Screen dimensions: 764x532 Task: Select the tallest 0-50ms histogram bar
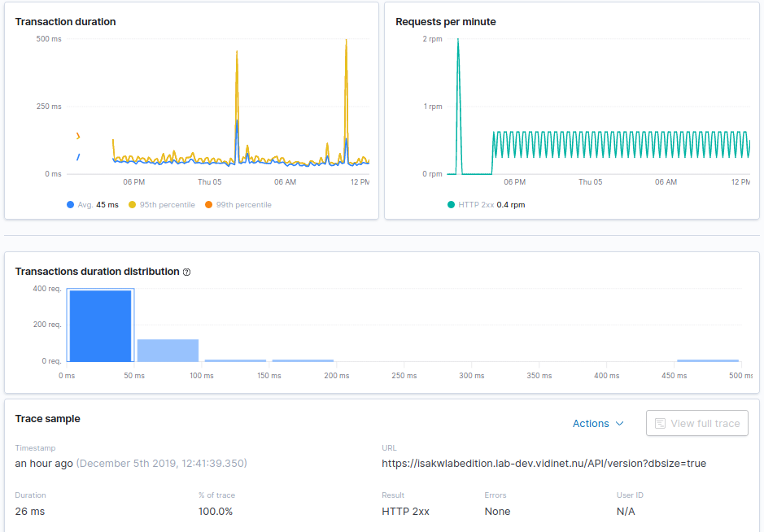pos(99,324)
